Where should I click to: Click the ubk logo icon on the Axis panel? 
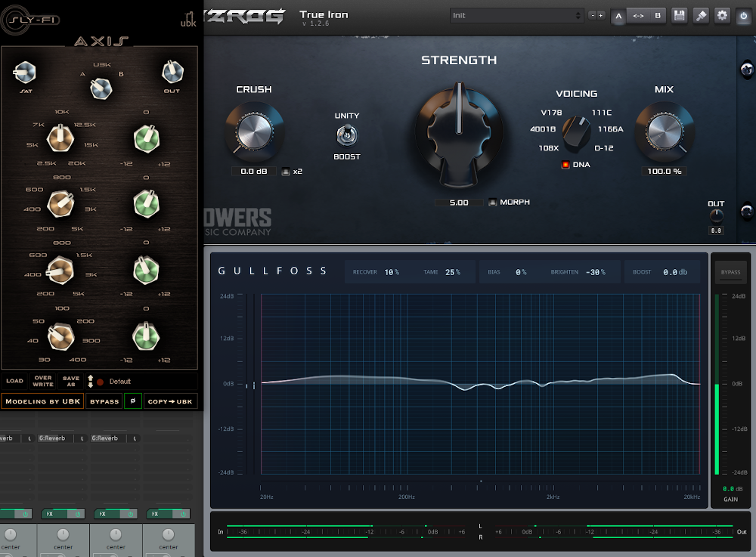click(x=188, y=20)
